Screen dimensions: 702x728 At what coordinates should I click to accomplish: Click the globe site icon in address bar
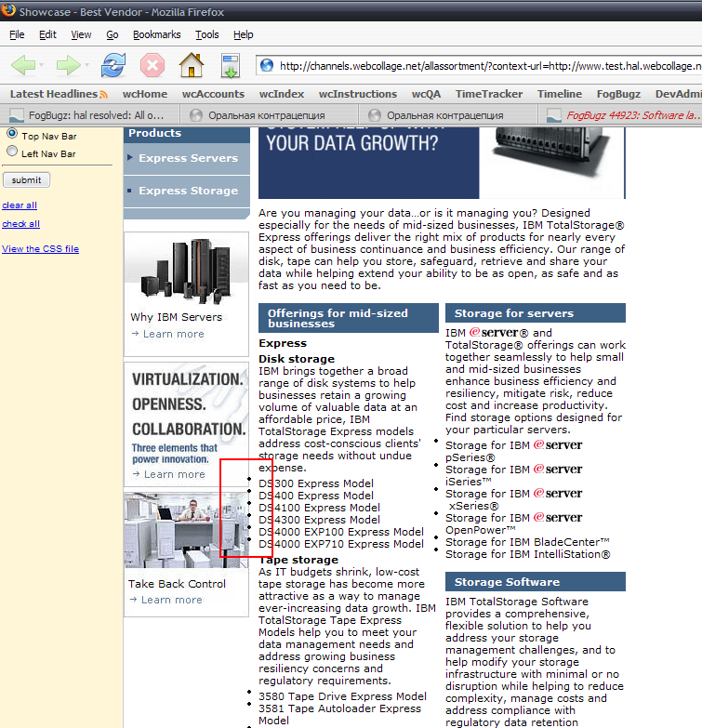pos(267,65)
